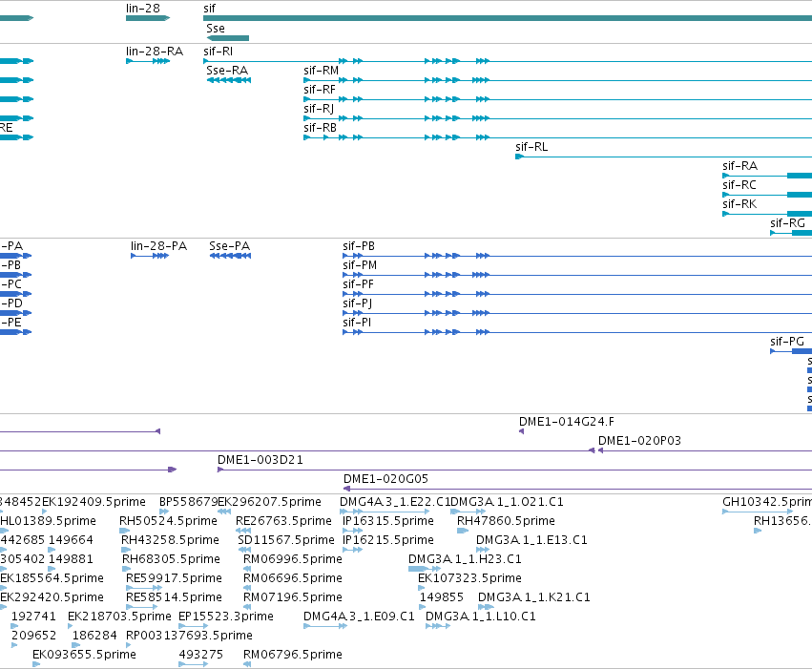This screenshot has height=669, width=812.
Task: Open the RM06796.5prime EST label
Action: (293, 655)
